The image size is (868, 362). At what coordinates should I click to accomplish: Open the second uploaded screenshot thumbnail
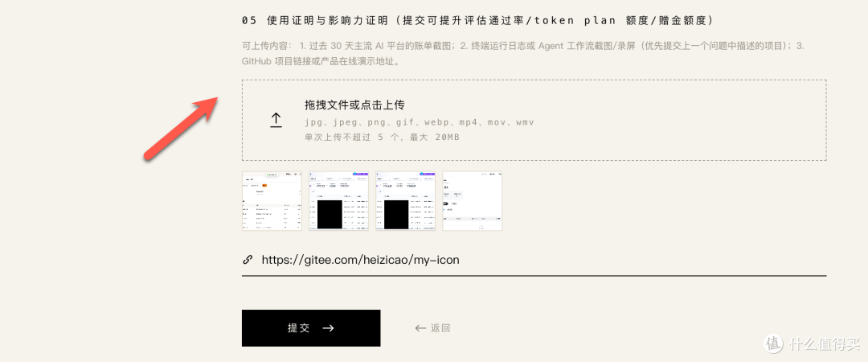(x=339, y=200)
